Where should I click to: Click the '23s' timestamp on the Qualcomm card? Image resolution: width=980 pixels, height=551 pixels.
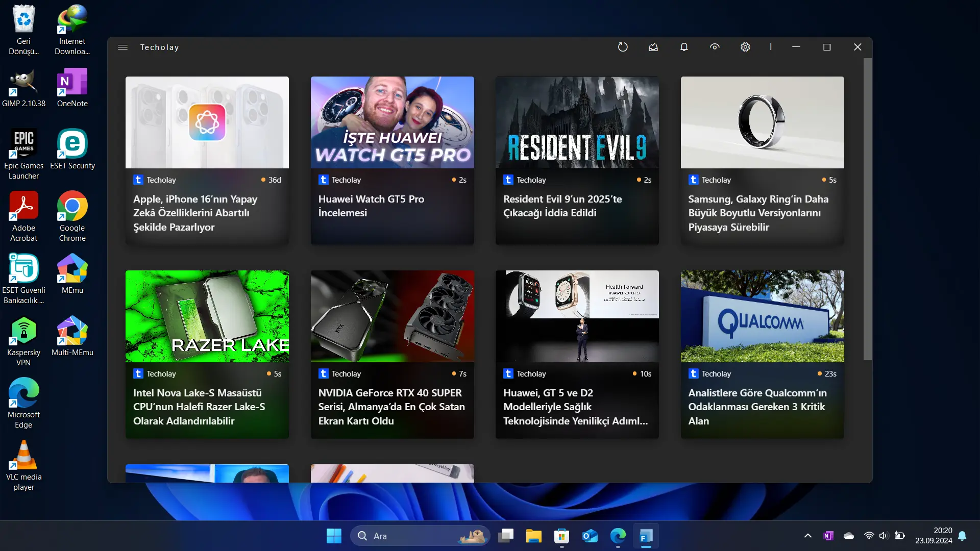point(830,374)
